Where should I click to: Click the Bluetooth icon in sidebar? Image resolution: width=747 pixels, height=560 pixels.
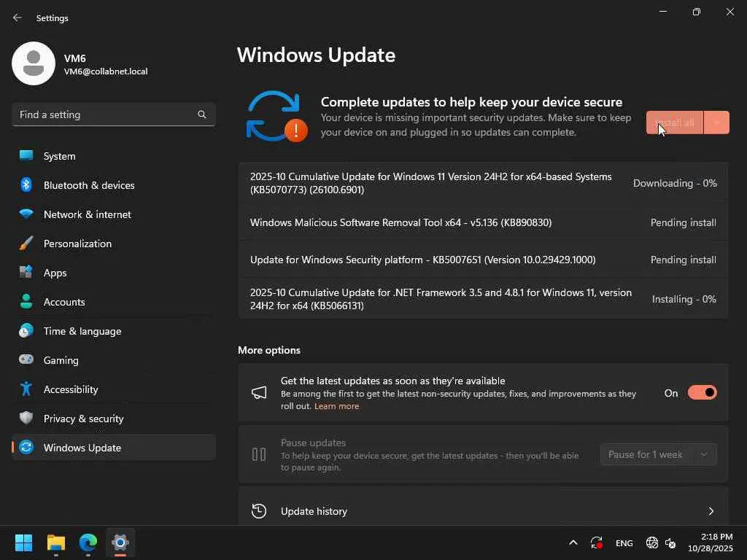[26, 184]
